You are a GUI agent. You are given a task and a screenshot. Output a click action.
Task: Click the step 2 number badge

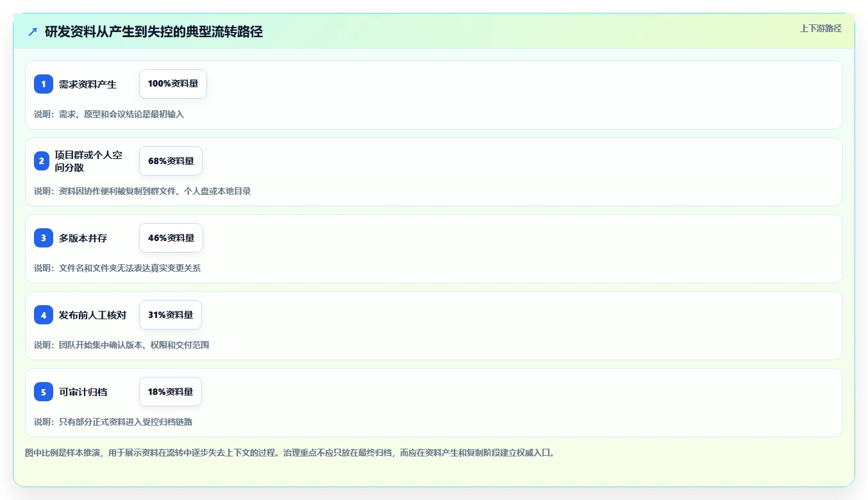pyautogui.click(x=42, y=161)
